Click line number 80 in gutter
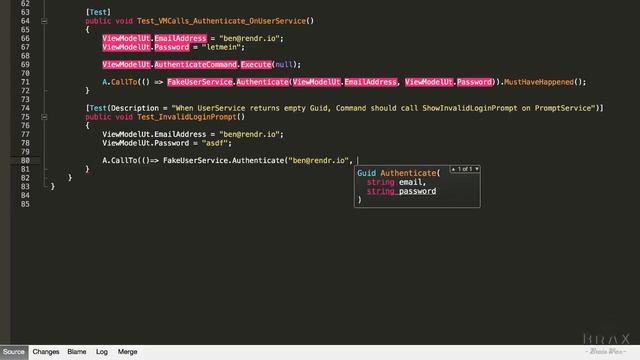 [x=25, y=160]
